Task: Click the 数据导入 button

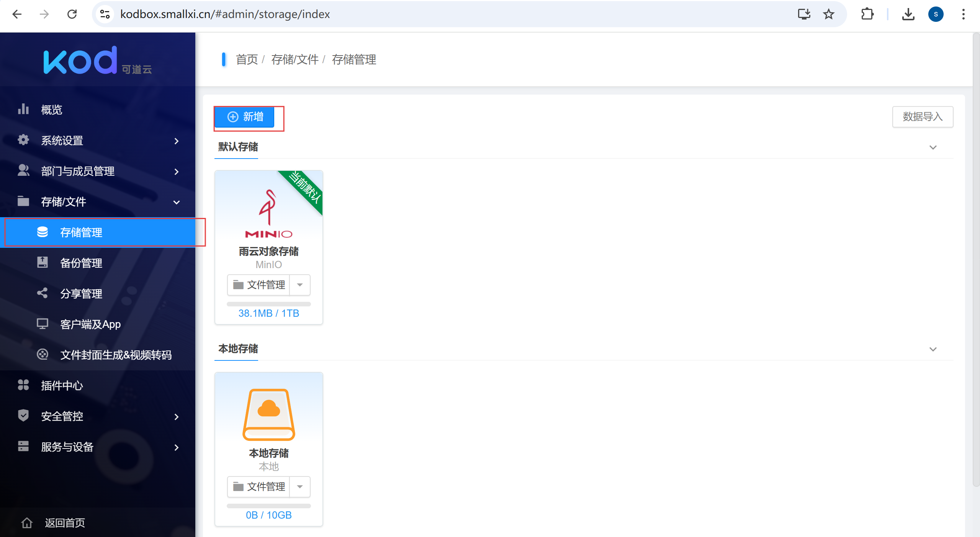Action: tap(922, 117)
